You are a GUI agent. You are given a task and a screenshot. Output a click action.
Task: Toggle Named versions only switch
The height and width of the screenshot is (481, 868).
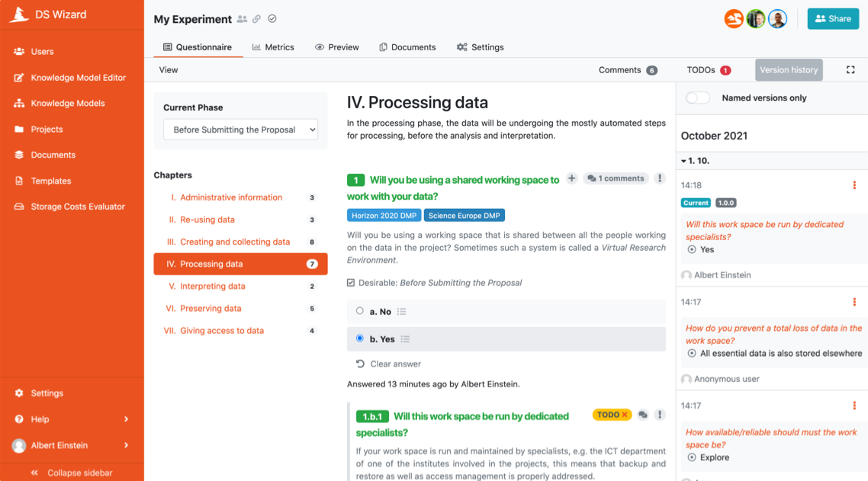697,98
